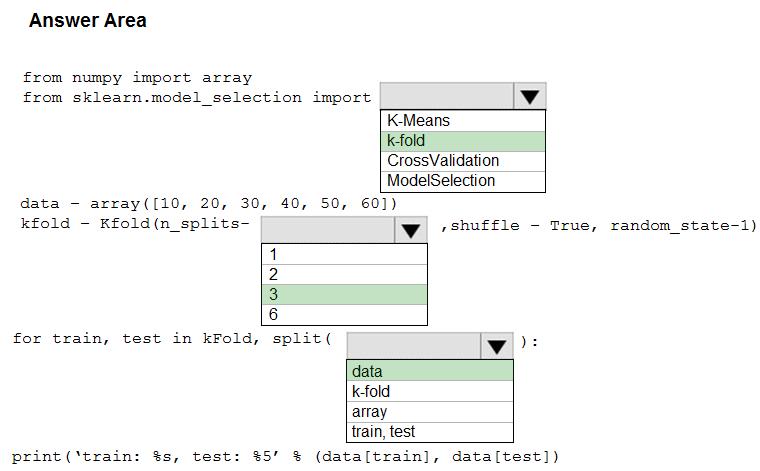This screenshot has height=471, width=760.
Task: Select 'train, test' split option
Action: [x=430, y=432]
